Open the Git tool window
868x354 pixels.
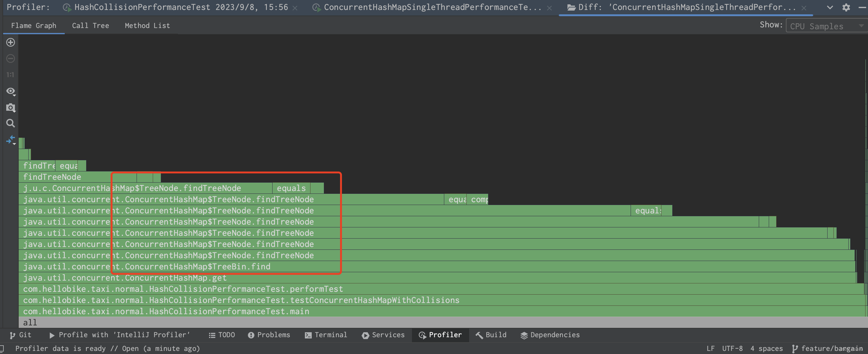(x=20, y=335)
